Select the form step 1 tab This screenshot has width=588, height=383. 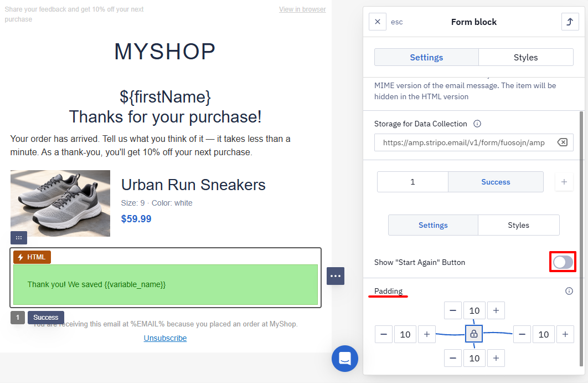(x=412, y=182)
